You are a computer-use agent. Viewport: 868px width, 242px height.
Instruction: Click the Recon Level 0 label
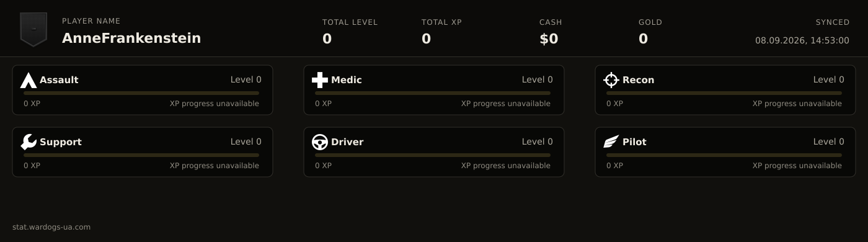coord(829,79)
